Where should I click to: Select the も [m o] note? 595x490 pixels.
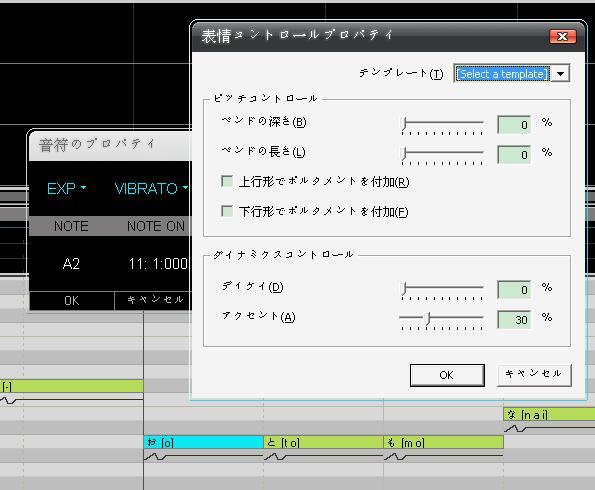point(444,442)
